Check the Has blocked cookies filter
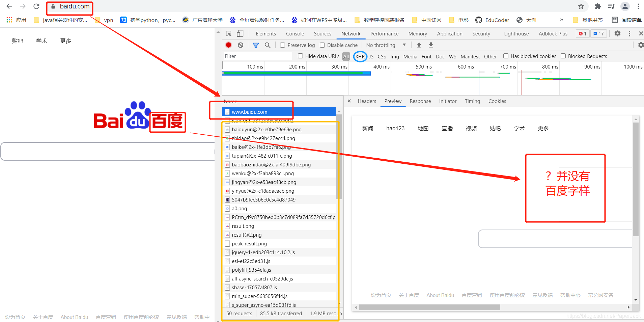The height and width of the screenshot is (322, 644). [x=506, y=56]
